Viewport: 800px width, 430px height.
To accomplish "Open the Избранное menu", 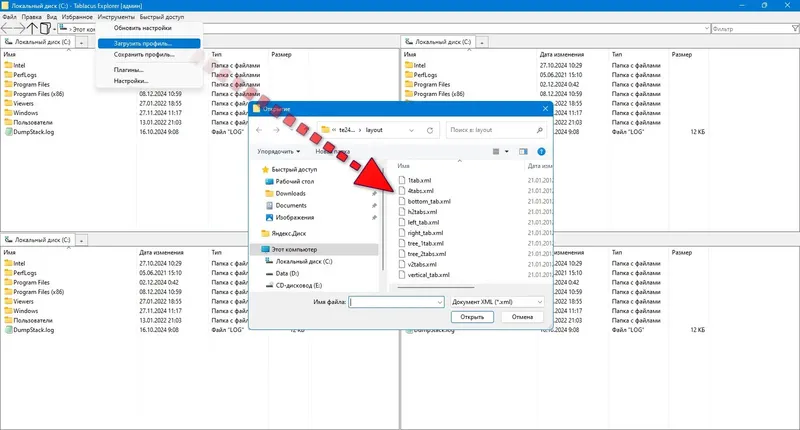I will pyautogui.click(x=77, y=17).
